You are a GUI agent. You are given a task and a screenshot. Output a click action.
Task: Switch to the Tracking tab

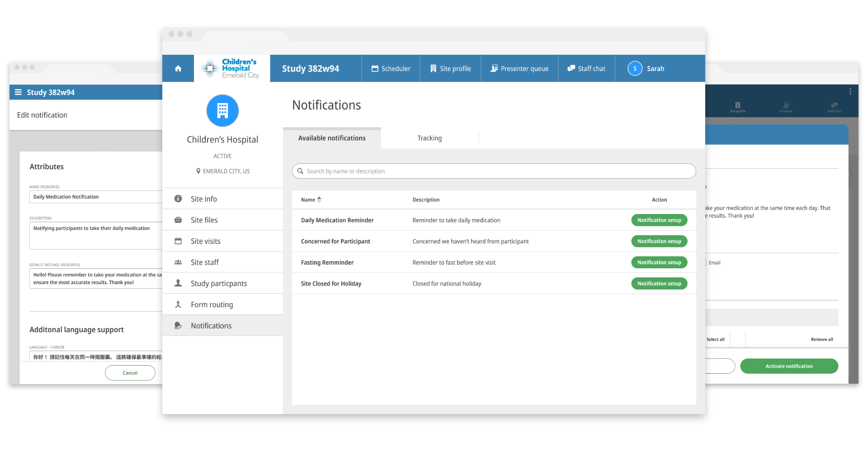click(429, 138)
